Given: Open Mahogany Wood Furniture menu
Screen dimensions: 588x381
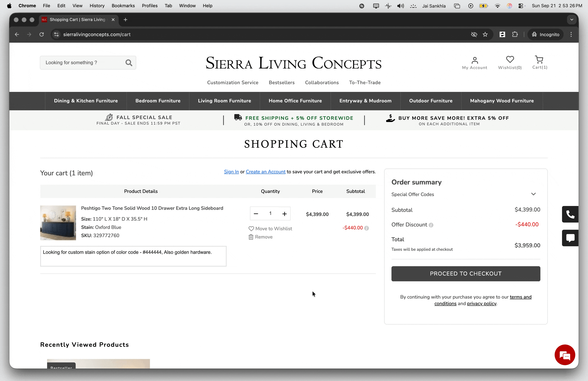Looking at the screenshot, I should coord(502,101).
